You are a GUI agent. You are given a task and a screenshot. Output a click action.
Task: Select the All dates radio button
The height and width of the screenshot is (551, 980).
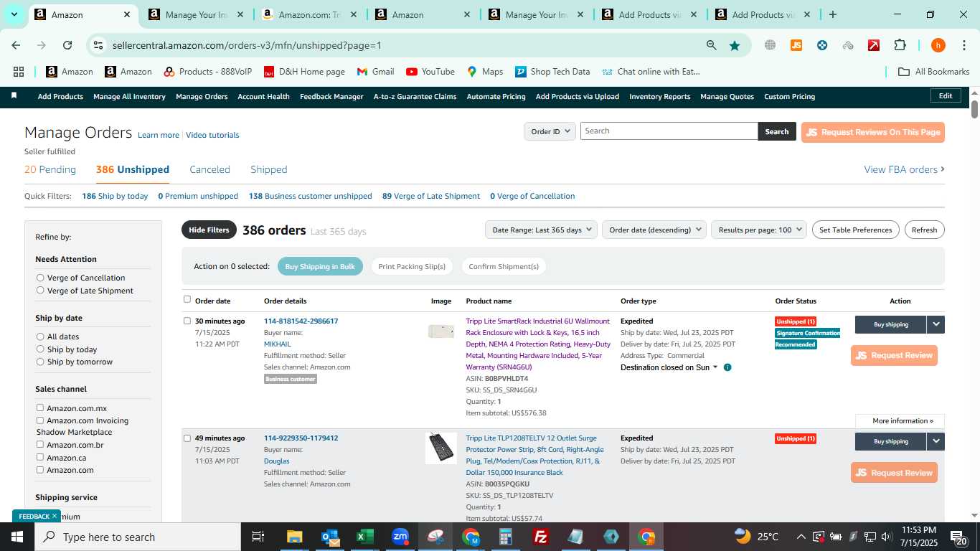pos(40,336)
